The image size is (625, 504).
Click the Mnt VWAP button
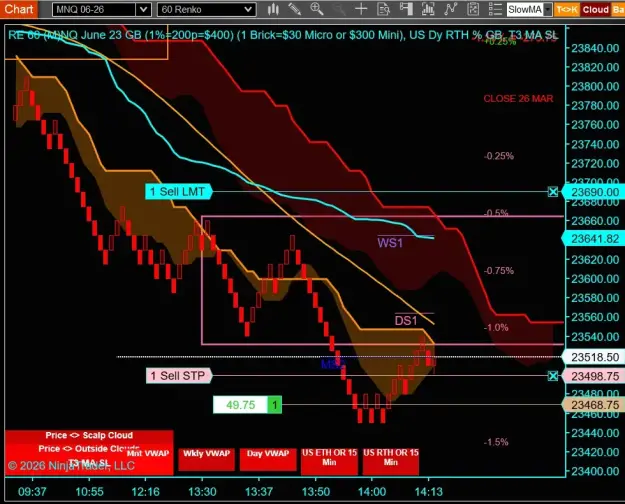(148, 453)
